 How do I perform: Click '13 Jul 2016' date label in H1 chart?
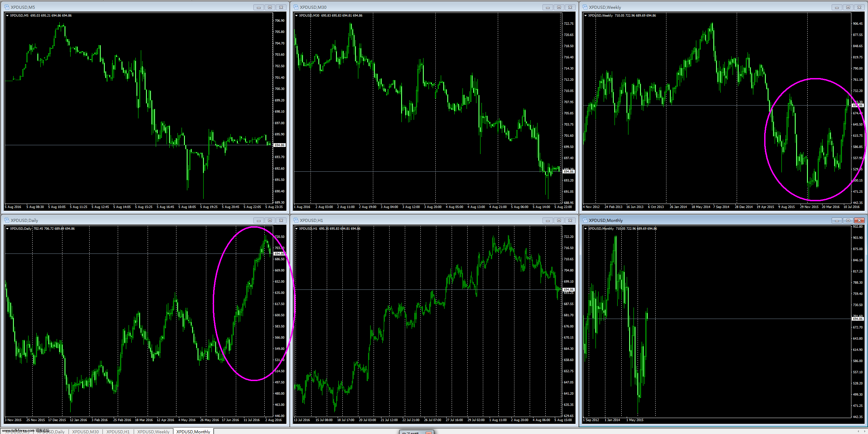click(302, 420)
